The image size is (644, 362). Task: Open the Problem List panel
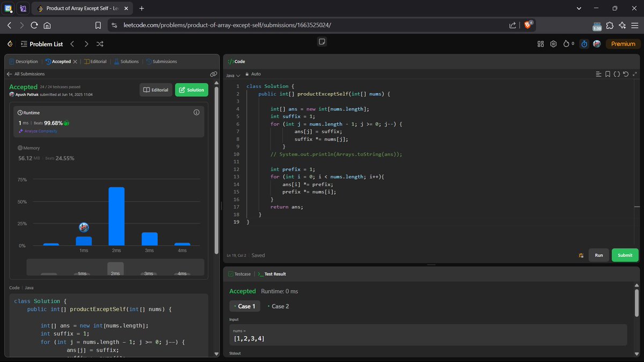42,44
